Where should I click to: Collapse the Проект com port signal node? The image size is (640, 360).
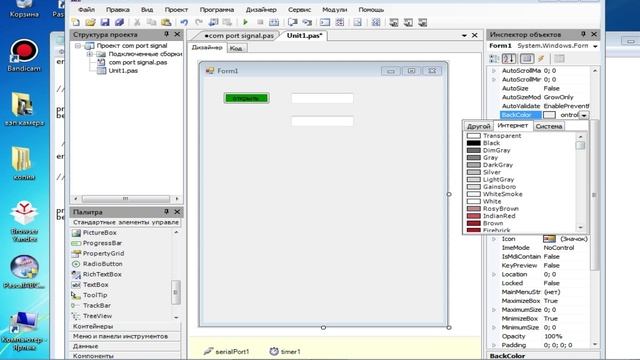pyautogui.click(x=78, y=46)
